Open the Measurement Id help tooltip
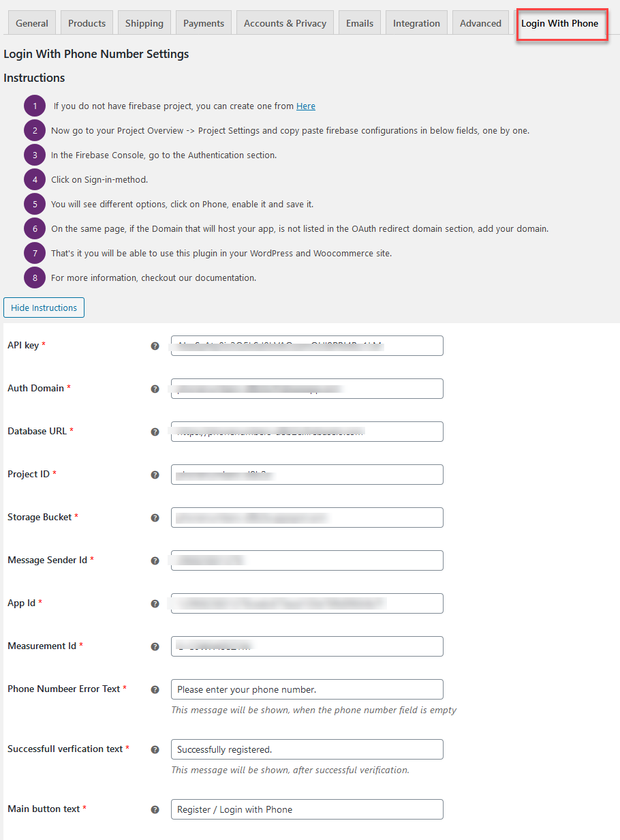This screenshot has width=620, height=840. (x=155, y=646)
